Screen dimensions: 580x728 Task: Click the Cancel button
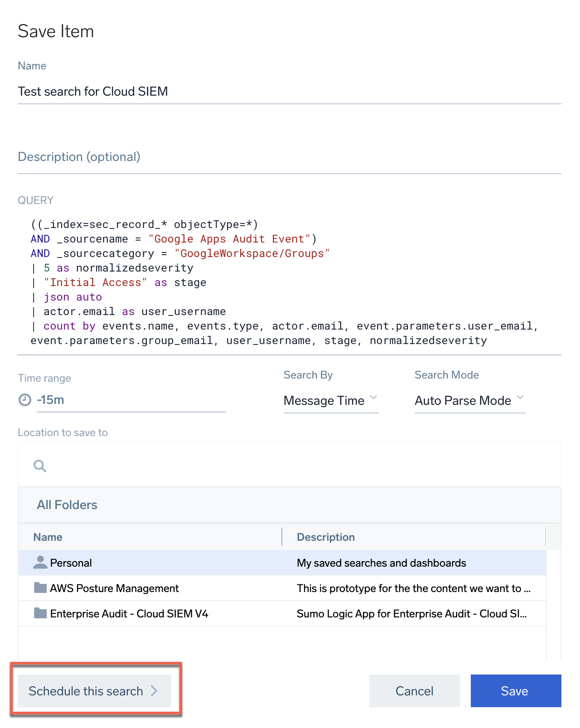414,691
